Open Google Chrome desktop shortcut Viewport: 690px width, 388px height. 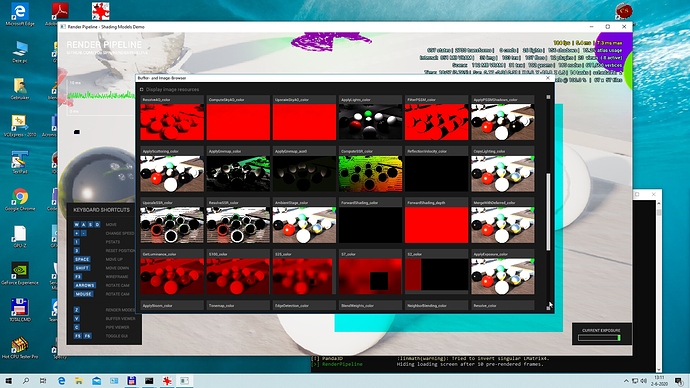click(20, 200)
